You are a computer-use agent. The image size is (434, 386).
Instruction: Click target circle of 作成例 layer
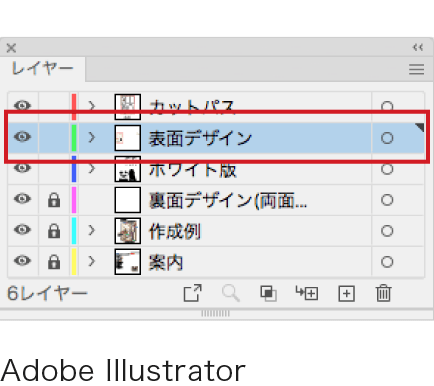[x=387, y=231]
